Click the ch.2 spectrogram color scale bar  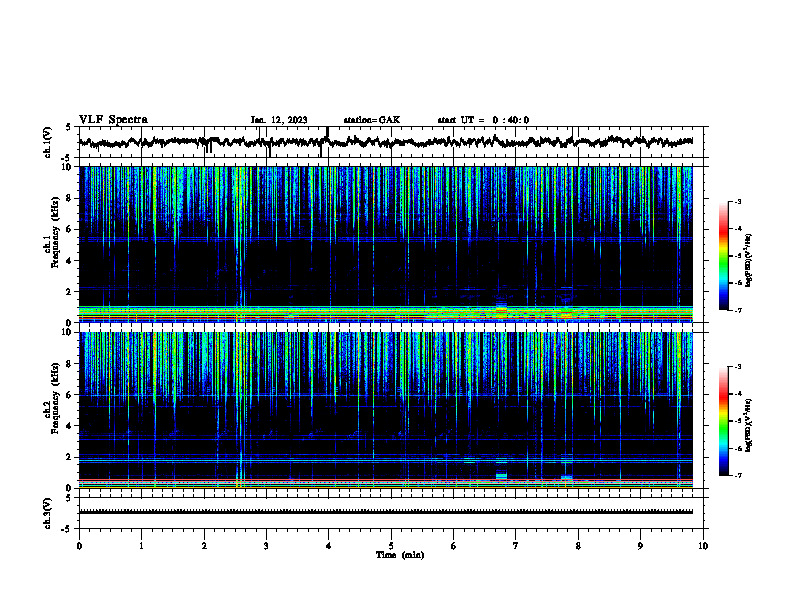tap(723, 421)
